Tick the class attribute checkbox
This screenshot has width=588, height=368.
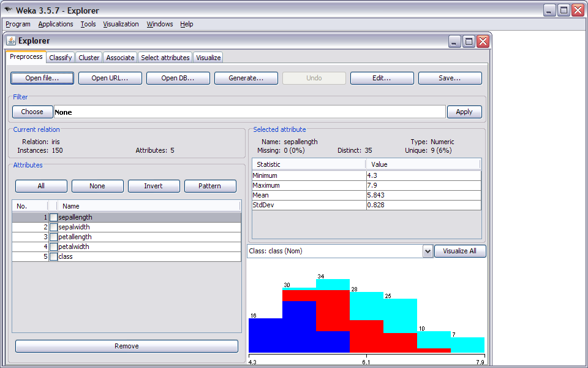[x=54, y=256]
